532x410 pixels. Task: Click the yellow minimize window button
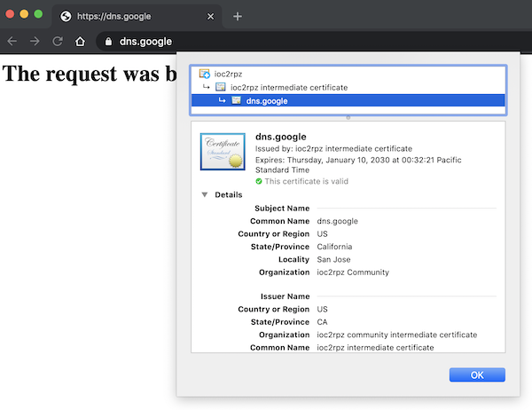point(24,14)
